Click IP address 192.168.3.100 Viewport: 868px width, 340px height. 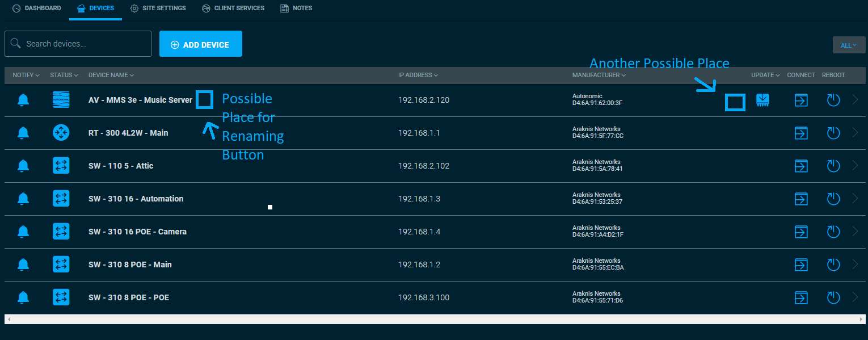point(424,297)
